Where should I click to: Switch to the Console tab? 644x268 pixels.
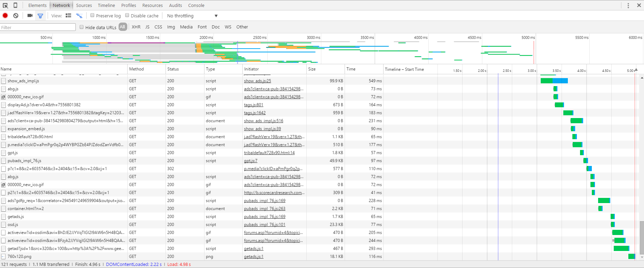[x=196, y=5]
